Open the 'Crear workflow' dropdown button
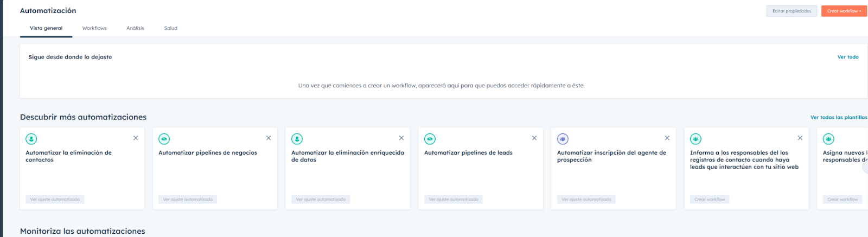Screen dimensions: 868x237 [x=844, y=11]
